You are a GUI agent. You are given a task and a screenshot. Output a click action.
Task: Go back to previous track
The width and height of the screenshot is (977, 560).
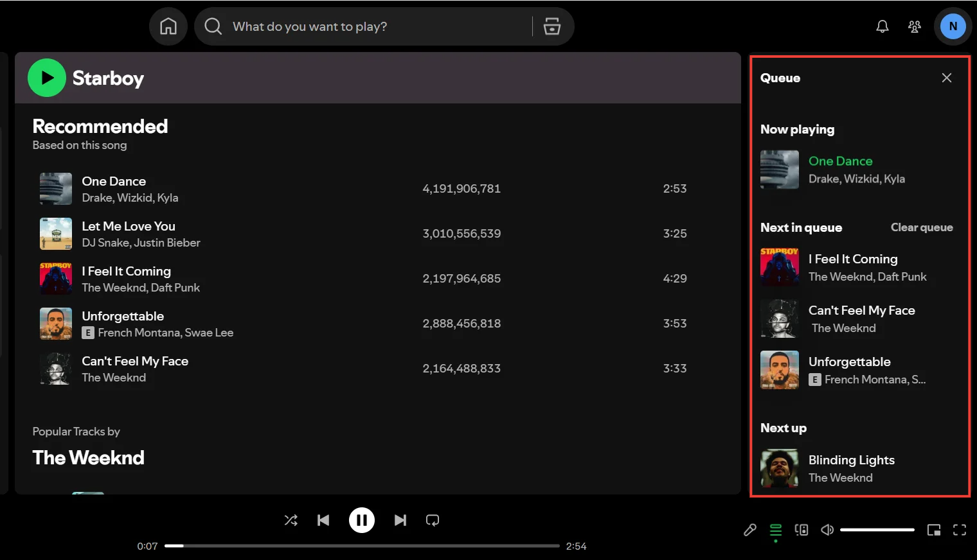pos(323,520)
